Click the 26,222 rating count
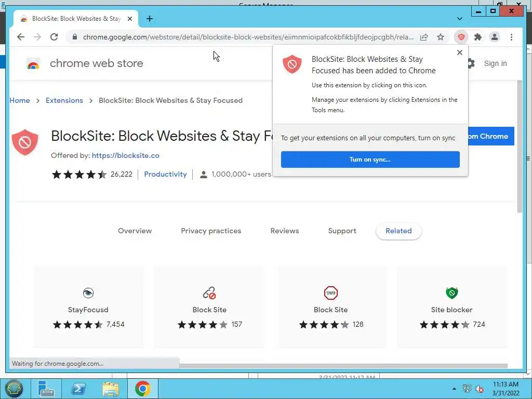 coord(122,174)
